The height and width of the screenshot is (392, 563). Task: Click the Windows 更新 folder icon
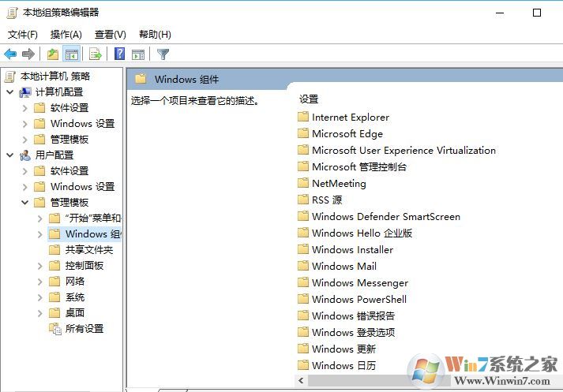(303, 349)
